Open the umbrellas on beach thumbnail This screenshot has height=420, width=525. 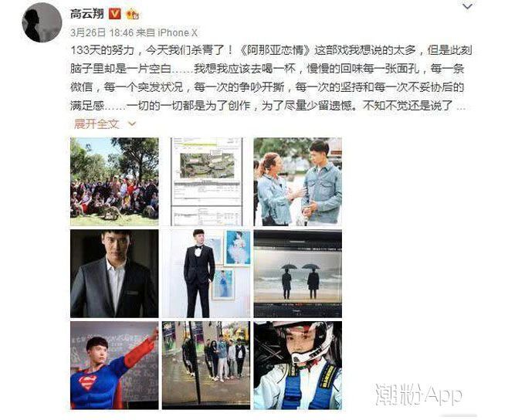pyautogui.click(x=298, y=273)
